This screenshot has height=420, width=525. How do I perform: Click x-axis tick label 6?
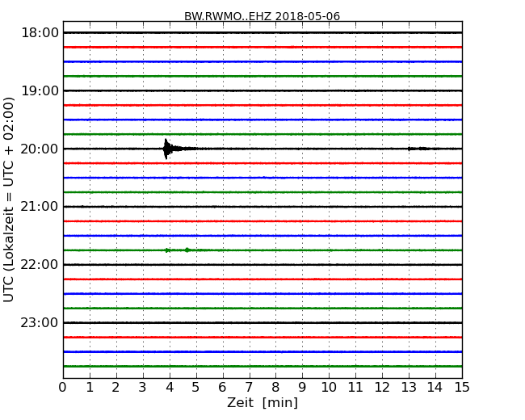click(222, 388)
